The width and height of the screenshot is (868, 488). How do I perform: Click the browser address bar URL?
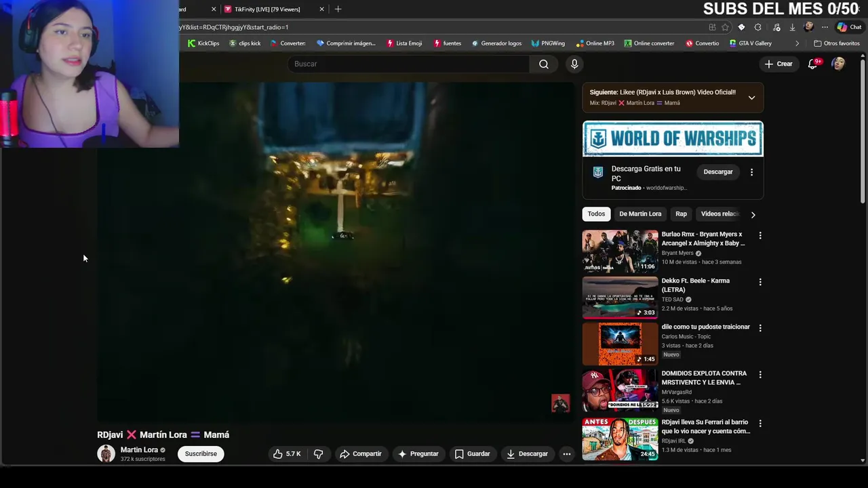pyautogui.click(x=234, y=27)
